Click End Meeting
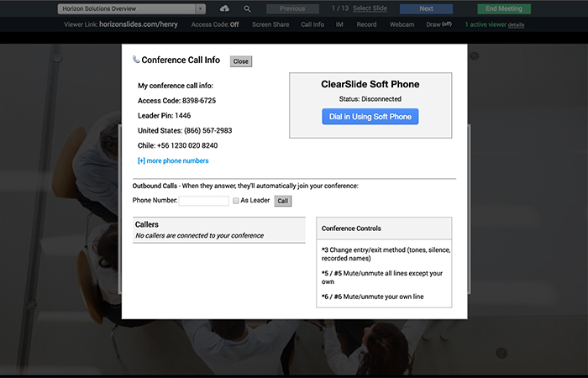Image resolution: width=588 pixels, height=378 pixels. click(504, 8)
